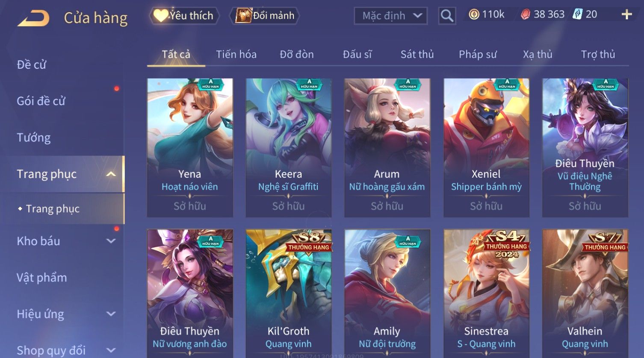
Task: Tap the back arrow icon
Action: click(x=33, y=18)
